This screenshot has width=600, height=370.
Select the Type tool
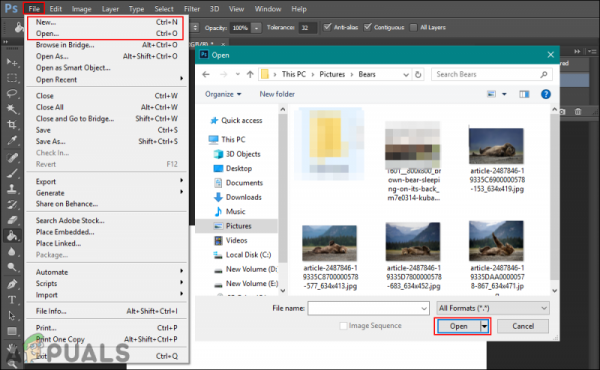tap(12, 300)
